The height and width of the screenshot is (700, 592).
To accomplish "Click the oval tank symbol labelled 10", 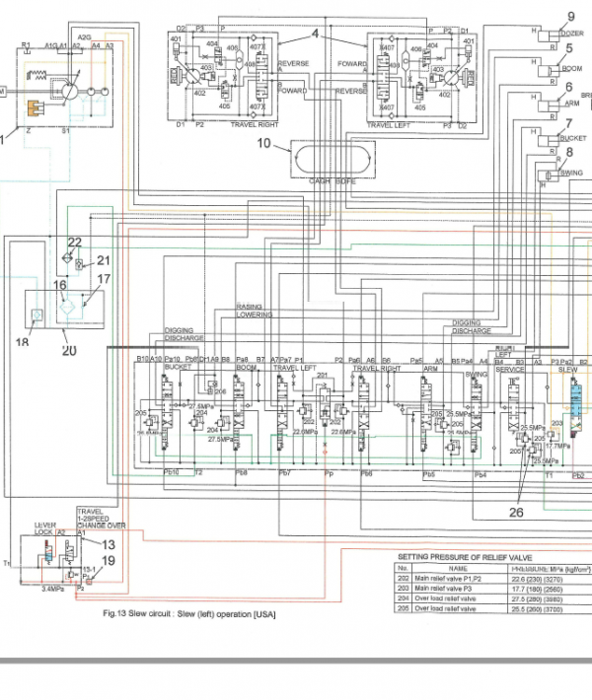I will coord(333,159).
